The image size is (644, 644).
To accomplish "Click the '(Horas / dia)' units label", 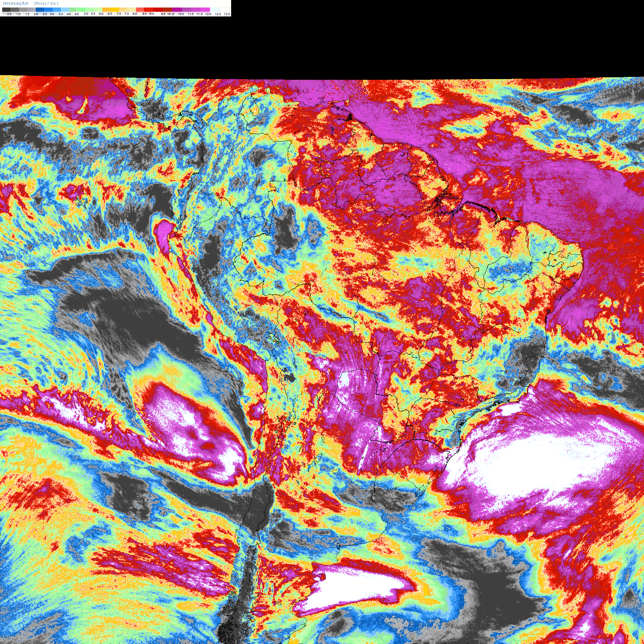I will coord(46,3).
